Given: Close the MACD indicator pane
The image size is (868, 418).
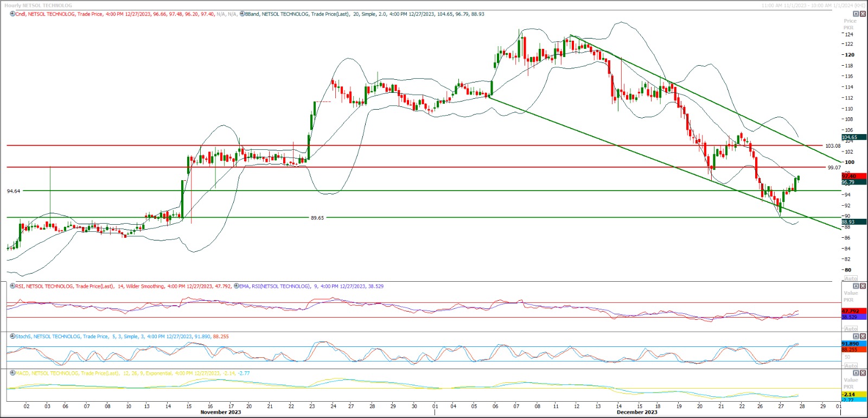Looking at the screenshot, I should pyautogui.click(x=863, y=373).
